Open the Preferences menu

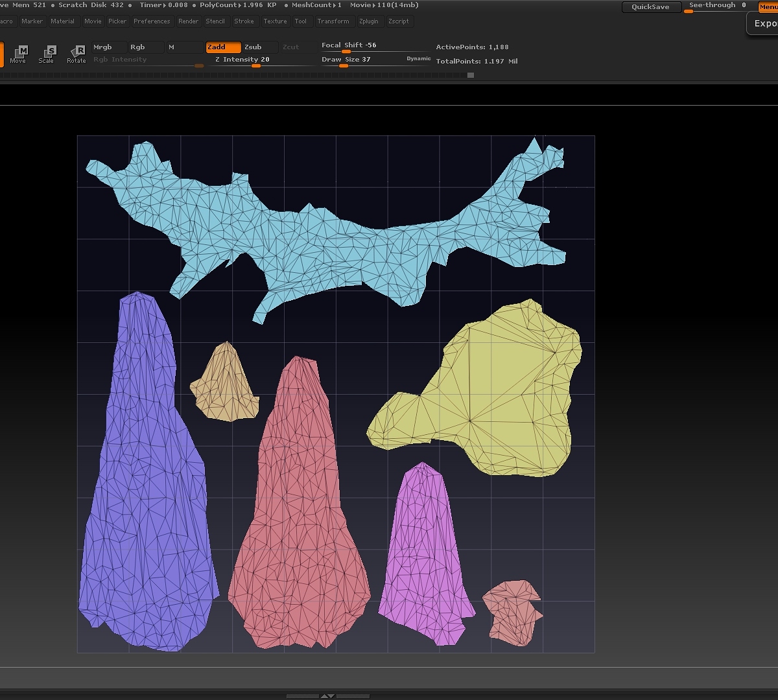[x=152, y=21]
